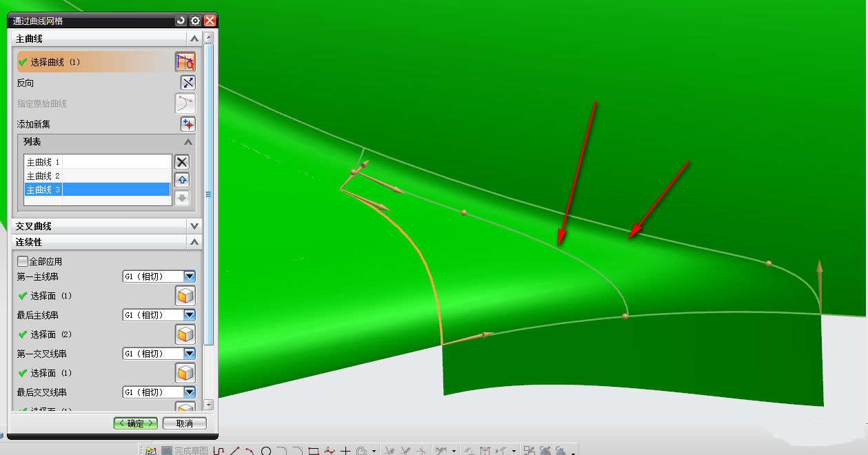Toggle the 全部应用 checkbox

click(x=23, y=262)
